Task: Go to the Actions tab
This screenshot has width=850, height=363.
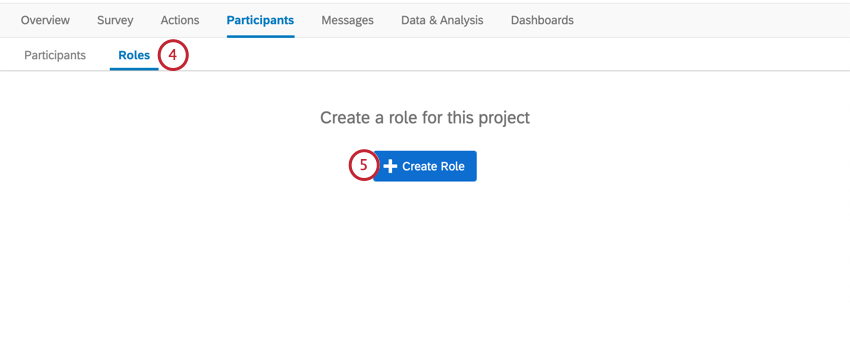Action: pyautogui.click(x=180, y=21)
